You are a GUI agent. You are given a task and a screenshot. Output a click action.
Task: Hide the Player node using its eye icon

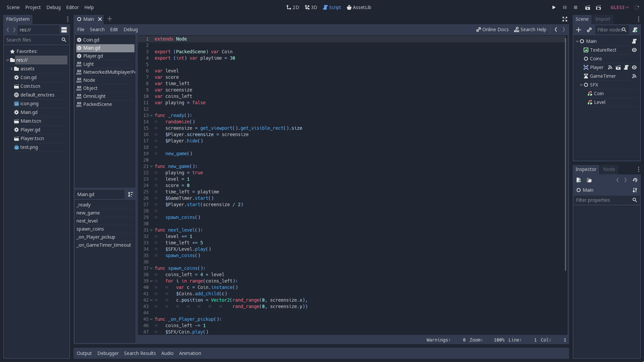(634, 67)
